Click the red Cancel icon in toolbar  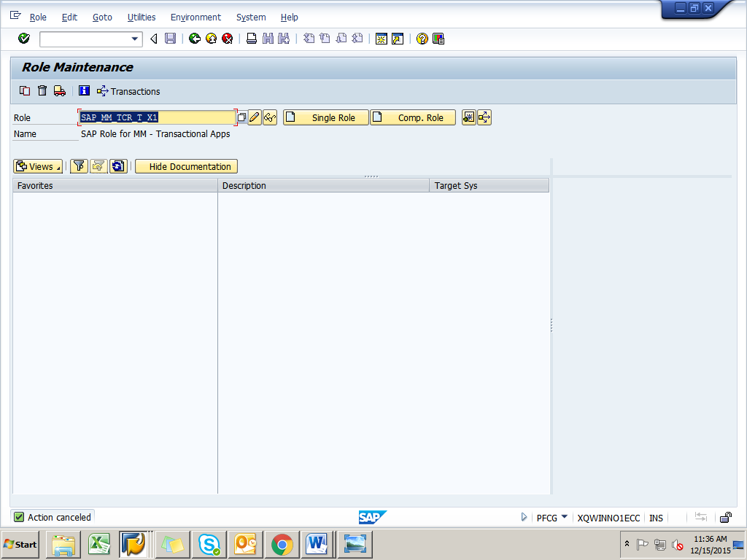(227, 39)
